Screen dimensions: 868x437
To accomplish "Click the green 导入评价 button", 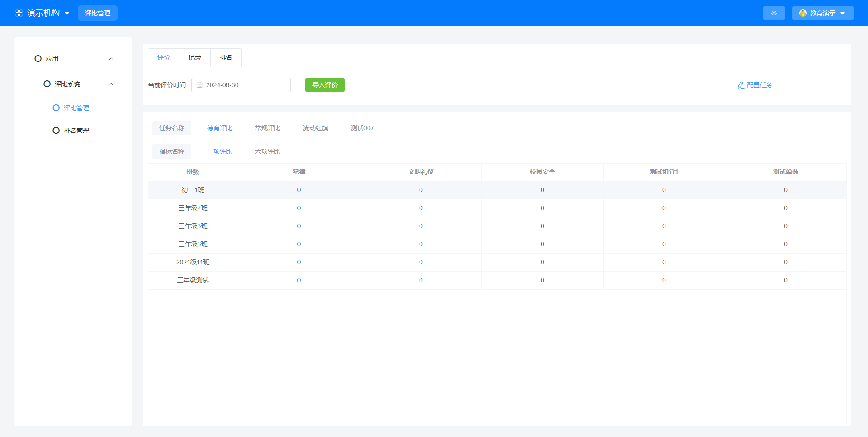I will click(x=325, y=85).
